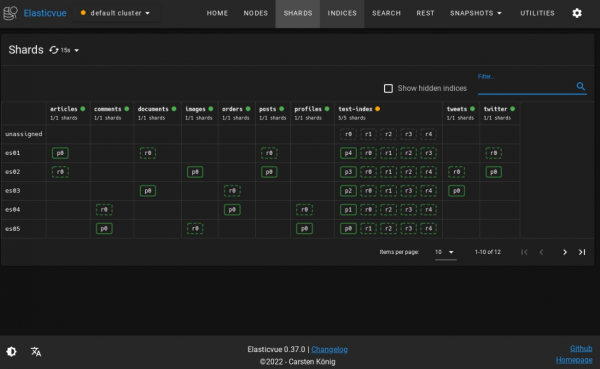Switch to the Indices tab

[342, 13]
